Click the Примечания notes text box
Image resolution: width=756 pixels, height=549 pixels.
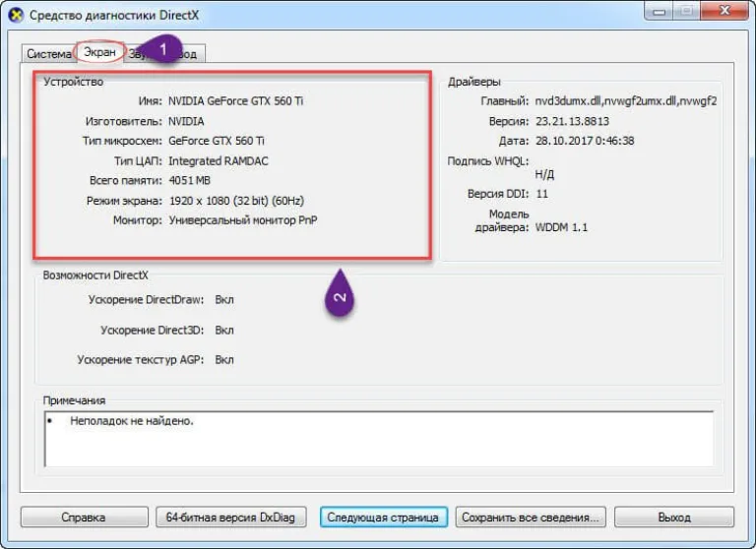[379, 439]
